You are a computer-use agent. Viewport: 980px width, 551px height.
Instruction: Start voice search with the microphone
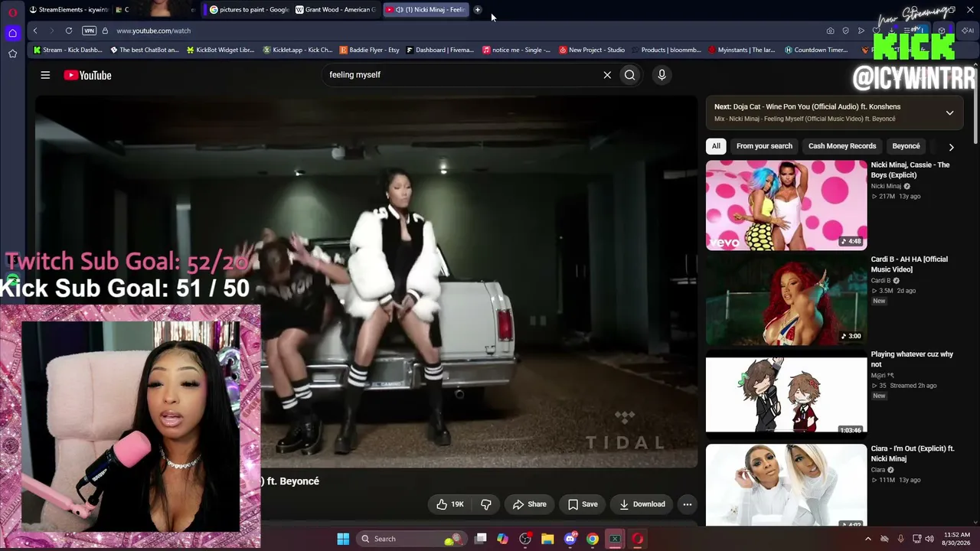tap(661, 75)
